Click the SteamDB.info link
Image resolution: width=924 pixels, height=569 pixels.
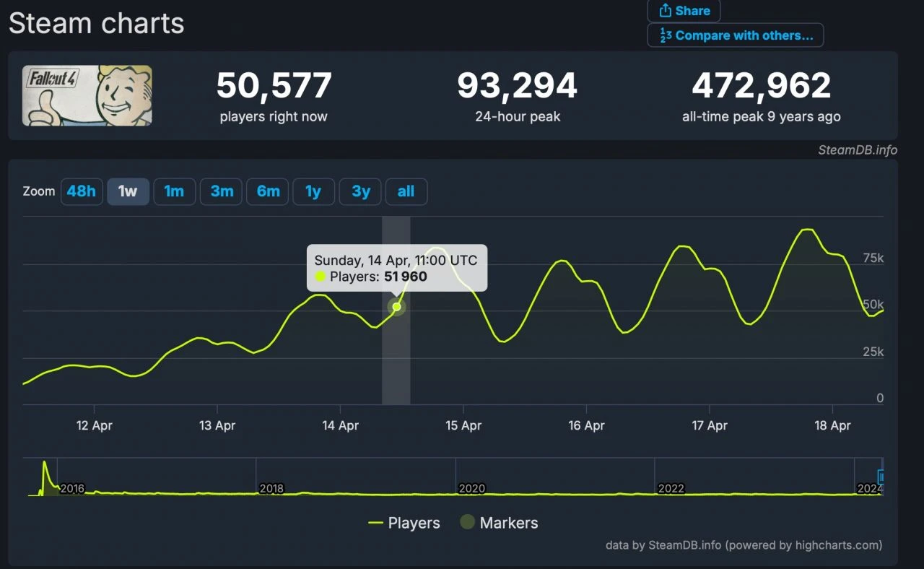858,150
